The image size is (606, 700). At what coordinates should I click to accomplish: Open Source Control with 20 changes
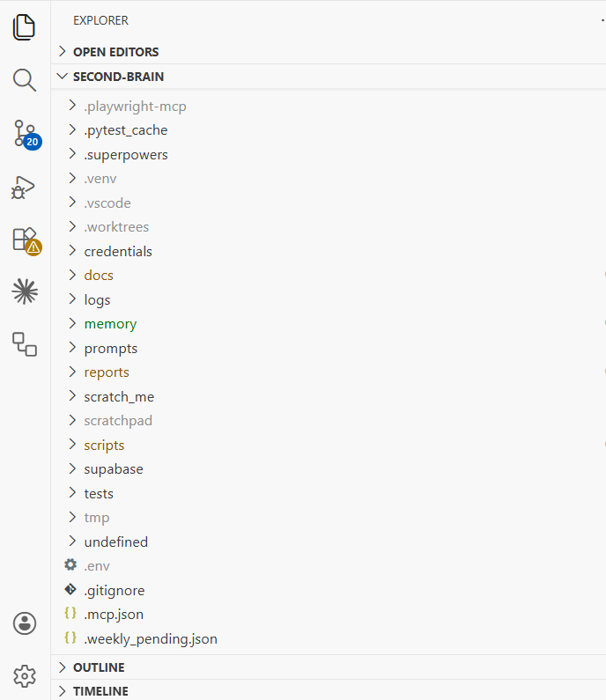click(26, 134)
